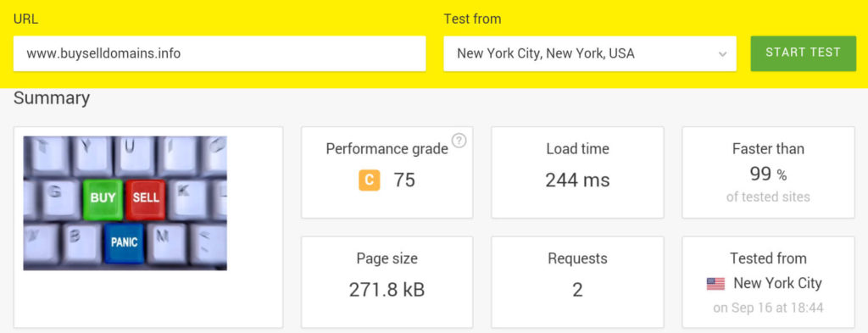Click the Summary heading
The height and width of the screenshot is (333, 868).
pyautogui.click(x=52, y=98)
